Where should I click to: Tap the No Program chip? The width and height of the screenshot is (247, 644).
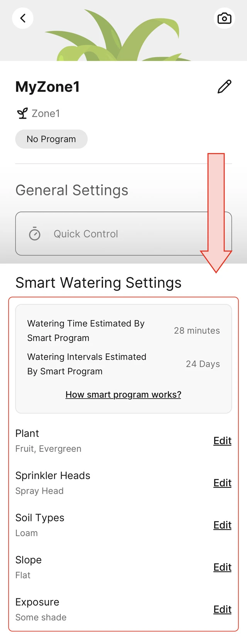click(x=51, y=139)
